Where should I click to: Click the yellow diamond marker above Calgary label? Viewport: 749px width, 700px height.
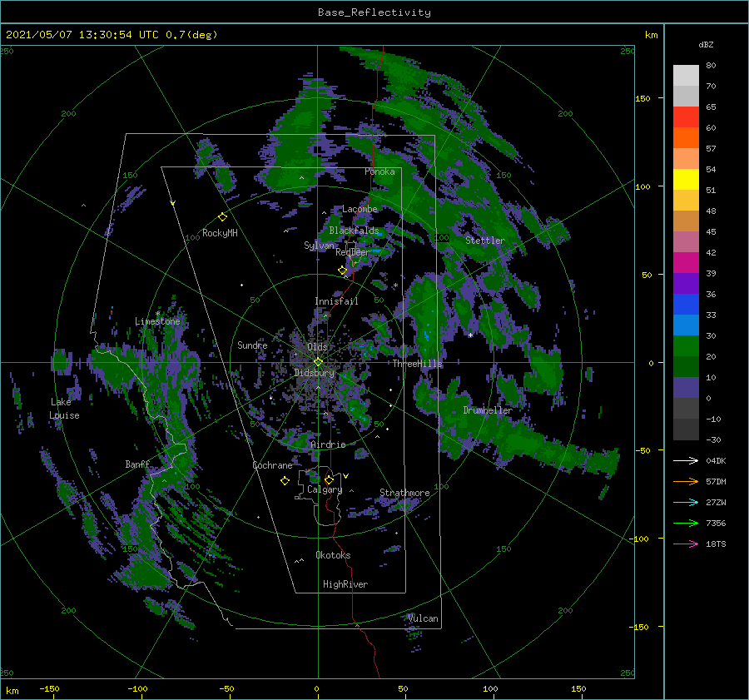coord(329,479)
